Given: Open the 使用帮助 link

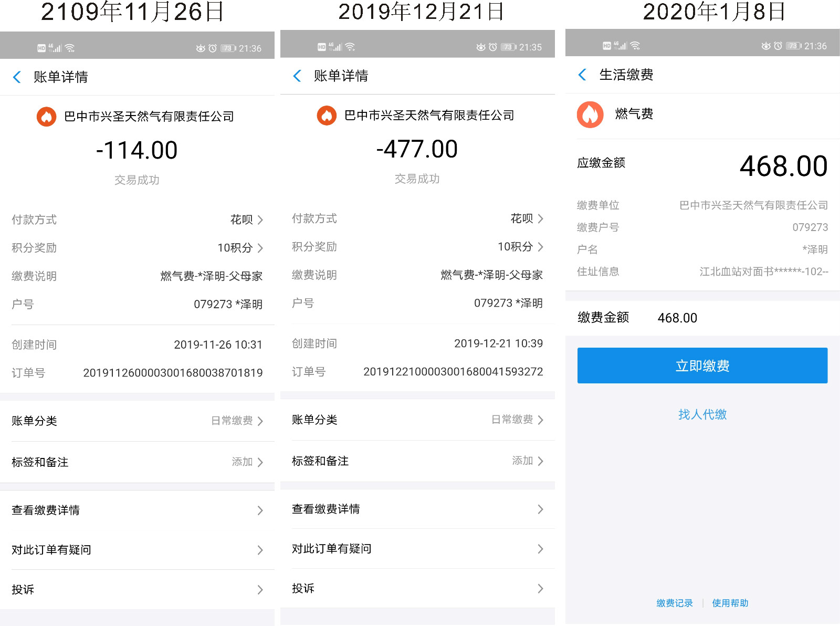Looking at the screenshot, I should [x=730, y=603].
